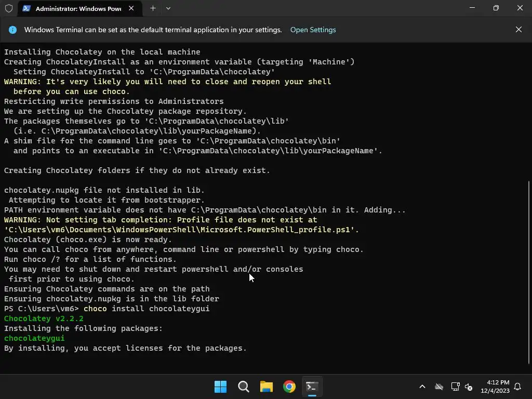Close the Administrator: Windows PowerShell tab
Screen dimensions: 532x399
[x=131, y=8]
